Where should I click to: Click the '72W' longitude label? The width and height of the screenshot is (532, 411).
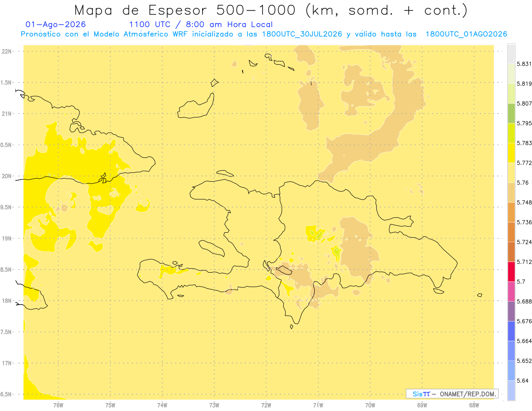click(266, 405)
